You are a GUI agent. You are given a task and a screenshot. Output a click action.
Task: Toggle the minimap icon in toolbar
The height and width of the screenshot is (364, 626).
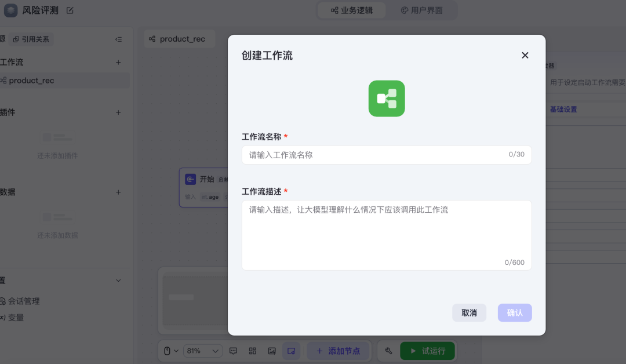coord(292,351)
